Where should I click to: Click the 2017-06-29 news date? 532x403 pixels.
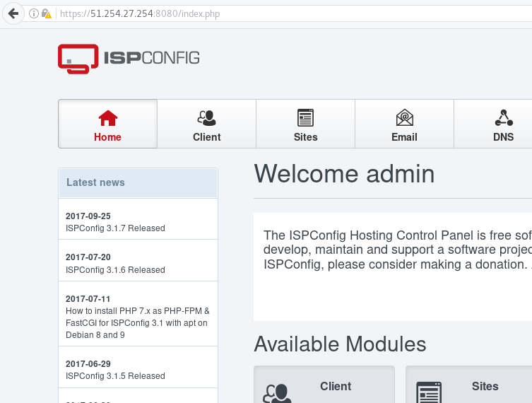point(88,364)
